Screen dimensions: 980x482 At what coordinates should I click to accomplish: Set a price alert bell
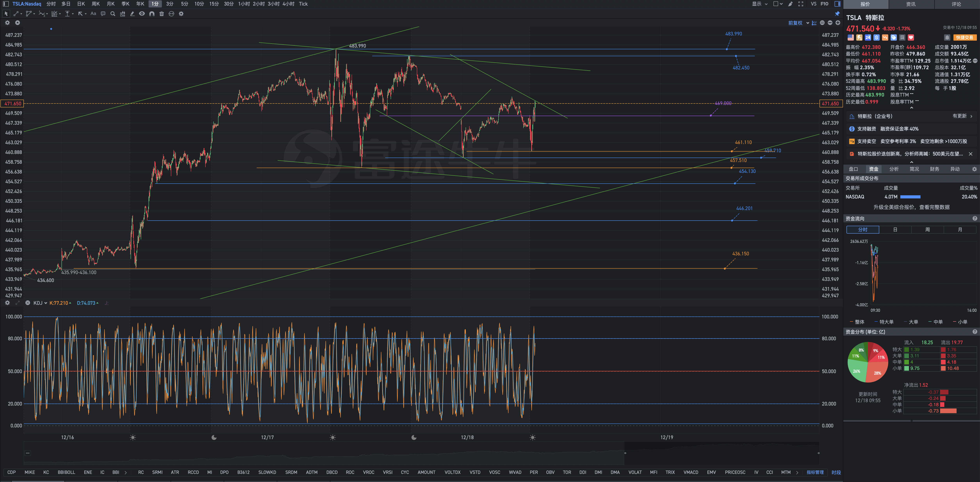pyautogui.click(x=947, y=37)
